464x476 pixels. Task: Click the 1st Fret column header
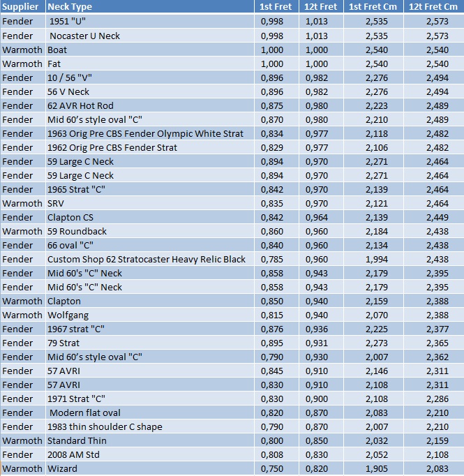click(276, 7)
